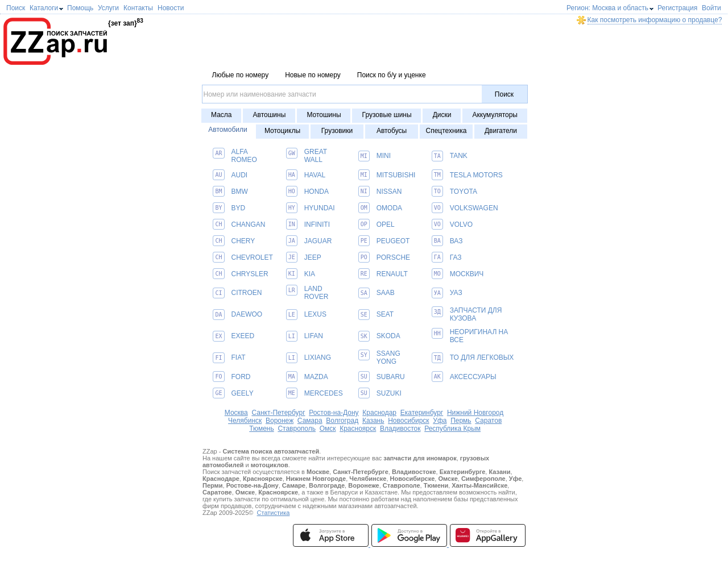The width and height of the screenshot is (728, 582).
Task: Open Как посмотреть информацию о продавце link
Action: point(654,20)
